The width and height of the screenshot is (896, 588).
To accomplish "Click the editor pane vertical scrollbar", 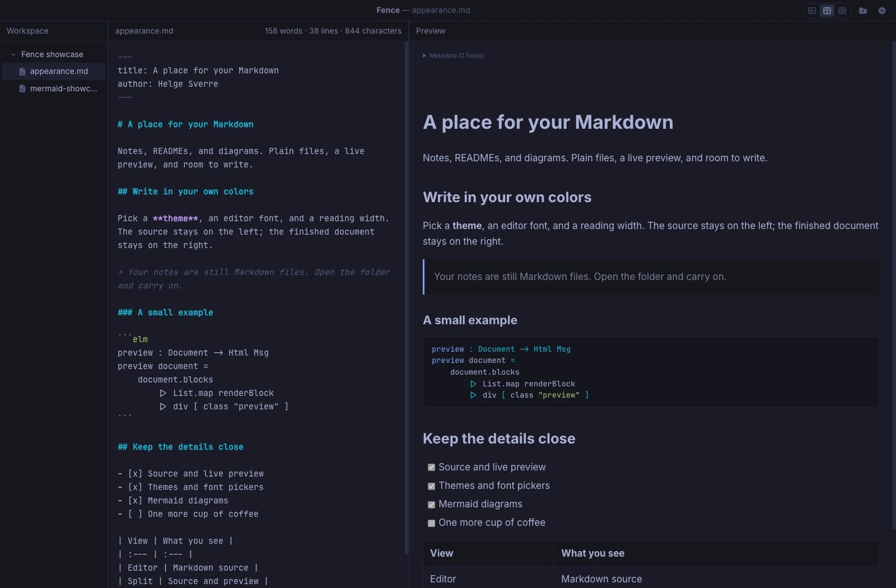I will click(407, 297).
